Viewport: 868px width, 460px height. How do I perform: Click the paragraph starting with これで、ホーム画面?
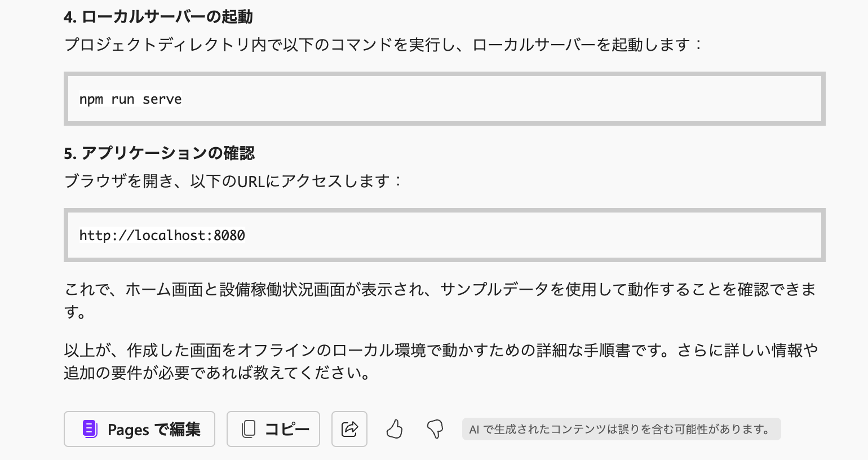pyautogui.click(x=440, y=300)
